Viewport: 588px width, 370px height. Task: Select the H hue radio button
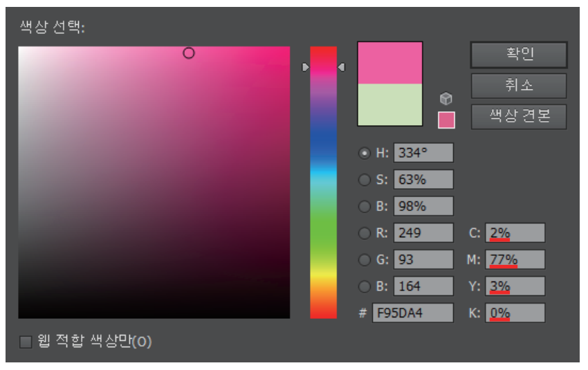pos(365,154)
